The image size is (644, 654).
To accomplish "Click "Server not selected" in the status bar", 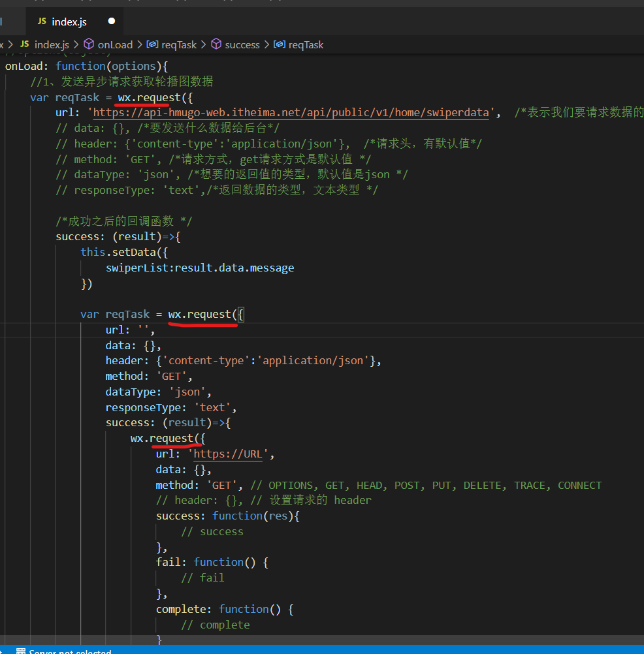I will [x=71, y=651].
